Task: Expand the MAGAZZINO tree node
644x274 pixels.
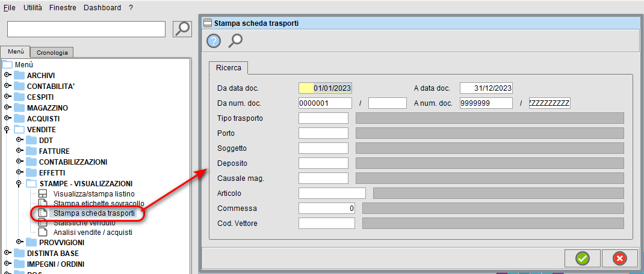Action: [7, 108]
